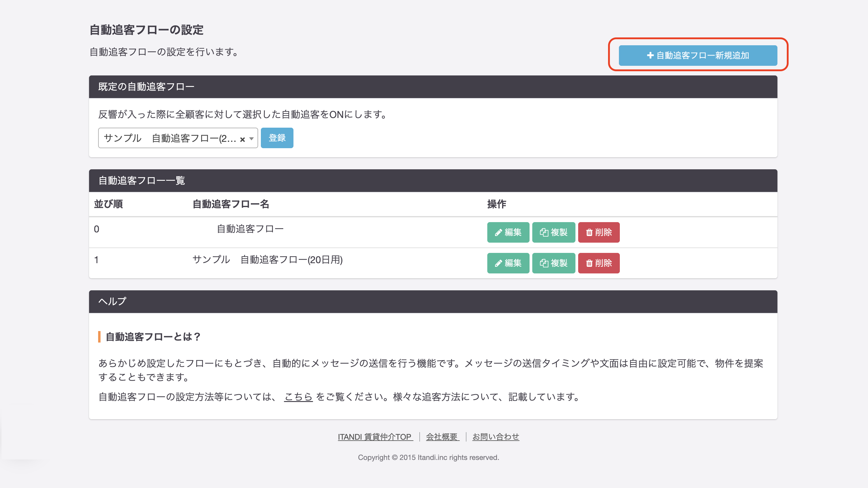Click the 操作 column header
The width and height of the screenshot is (868, 488).
(x=497, y=204)
